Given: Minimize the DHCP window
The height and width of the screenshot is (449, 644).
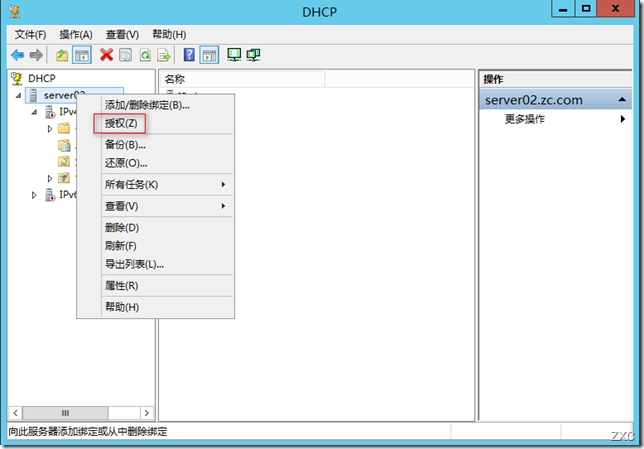Looking at the screenshot, I should point(563,9).
